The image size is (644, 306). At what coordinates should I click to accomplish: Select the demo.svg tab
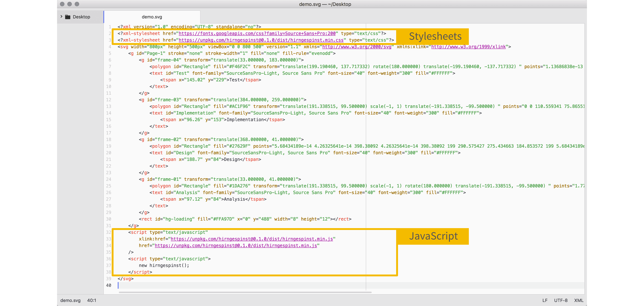(x=152, y=17)
